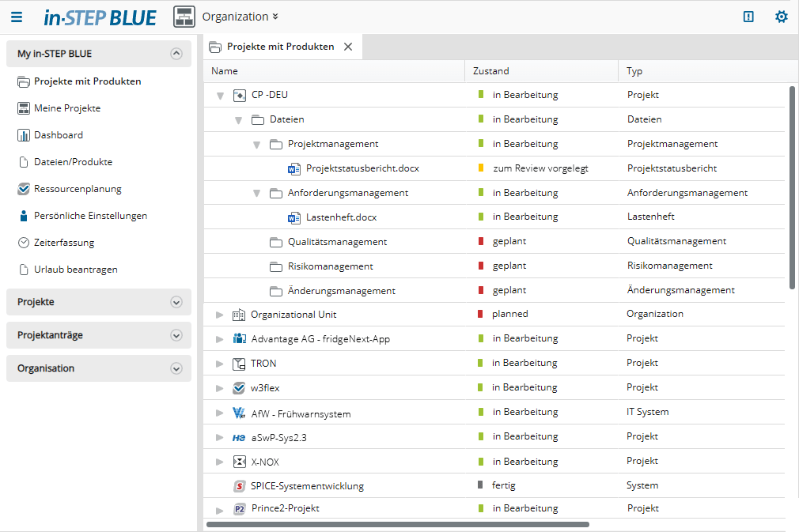
Task: Expand the Organisation sidebar section
Action: [176, 368]
